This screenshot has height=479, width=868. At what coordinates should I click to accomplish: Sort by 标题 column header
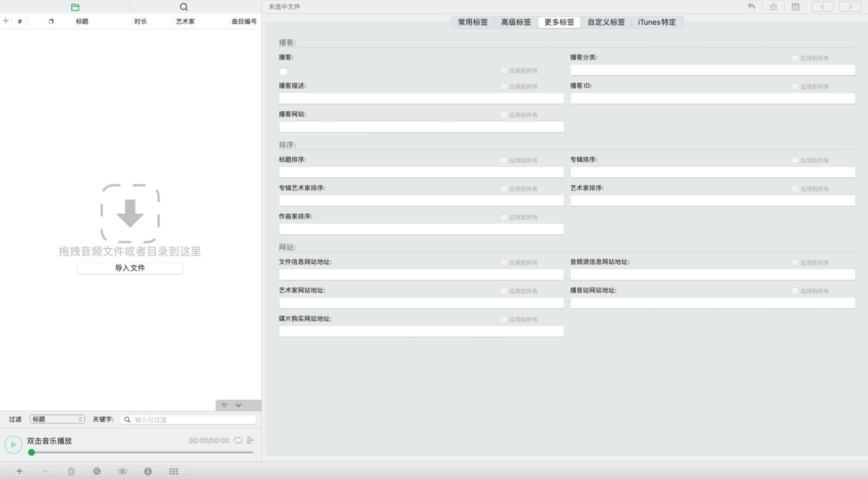[x=82, y=21]
